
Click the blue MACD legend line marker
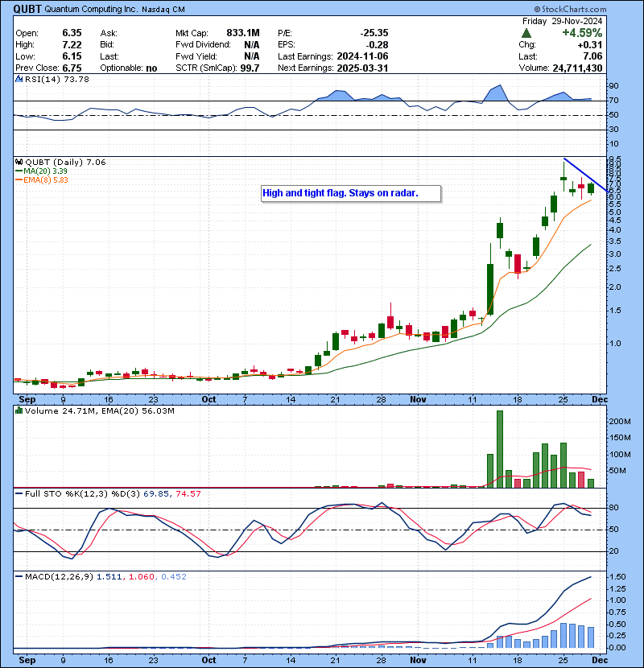[x=19, y=577]
